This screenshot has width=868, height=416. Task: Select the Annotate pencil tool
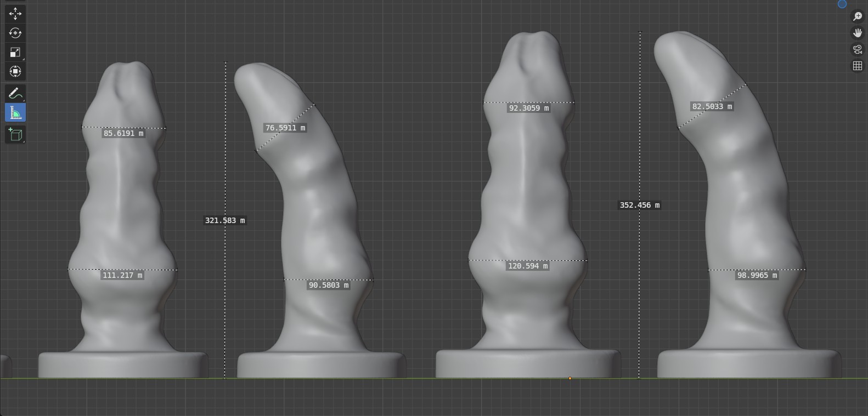pyautogui.click(x=15, y=93)
